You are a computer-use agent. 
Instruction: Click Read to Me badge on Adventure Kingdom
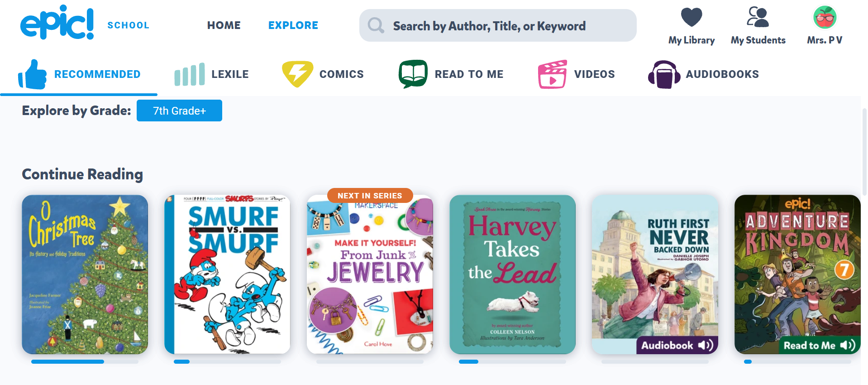pyautogui.click(x=819, y=346)
